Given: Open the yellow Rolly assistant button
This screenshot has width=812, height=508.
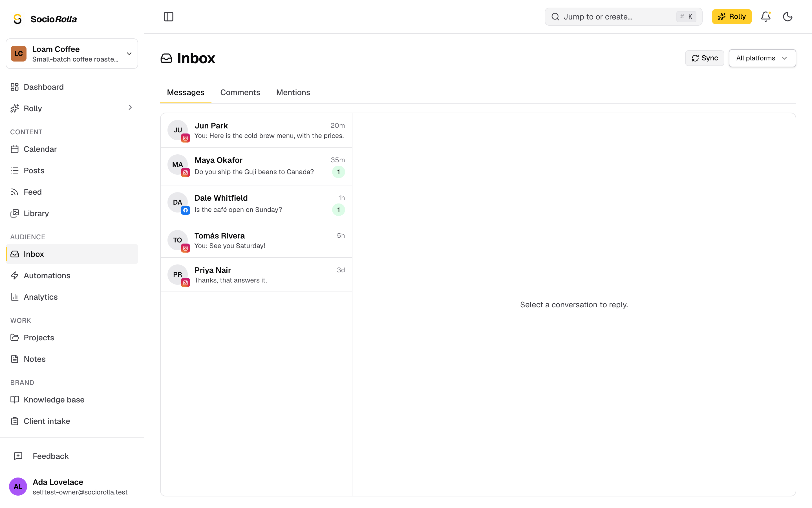Looking at the screenshot, I should (731, 16).
